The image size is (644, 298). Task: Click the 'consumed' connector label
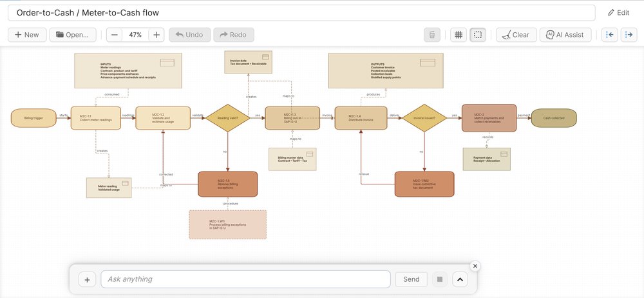point(111,95)
